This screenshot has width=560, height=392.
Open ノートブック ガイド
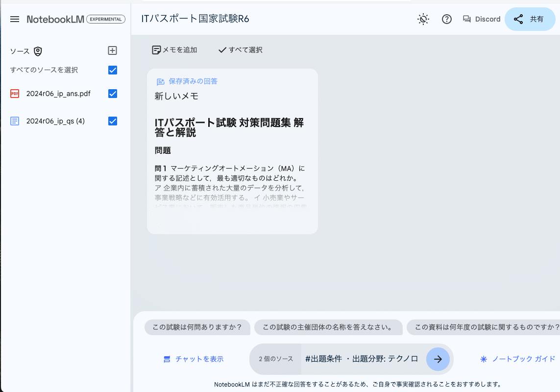517,359
